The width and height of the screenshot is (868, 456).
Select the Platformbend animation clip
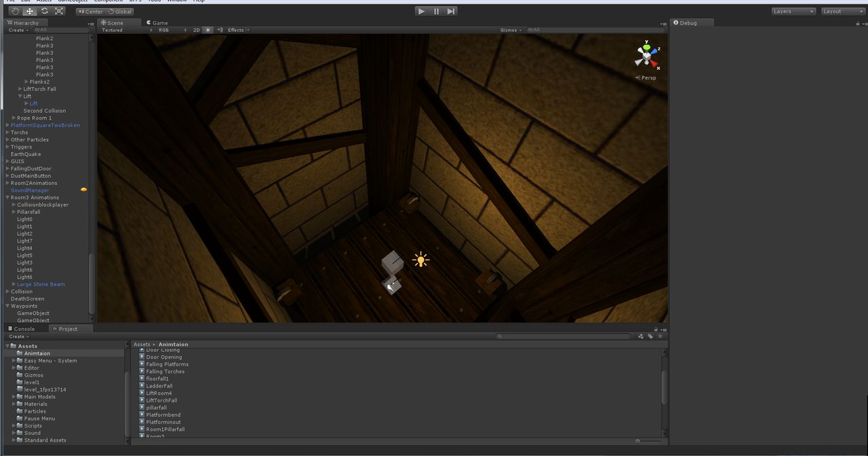pos(163,415)
